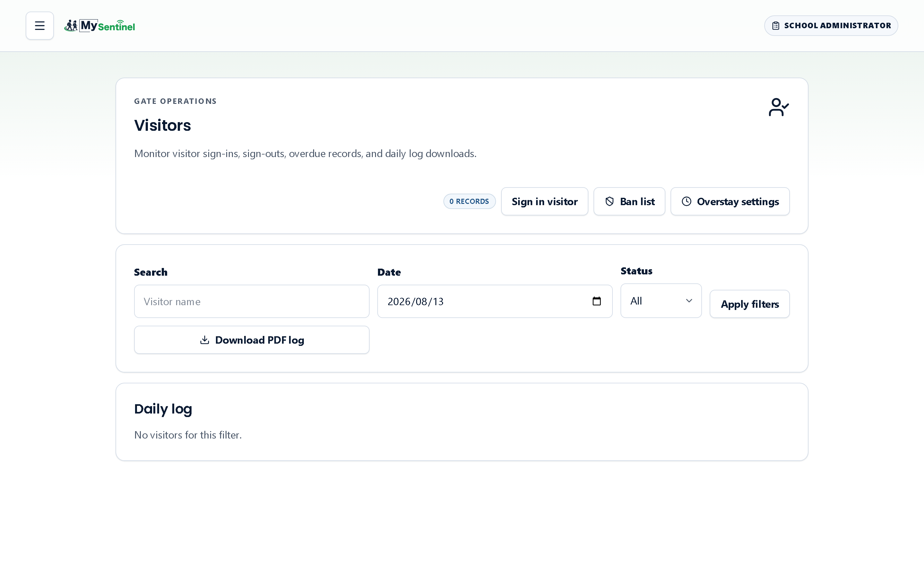Click the clock icon on Overstay settings
This screenshot has width=924, height=577.
[686, 202]
